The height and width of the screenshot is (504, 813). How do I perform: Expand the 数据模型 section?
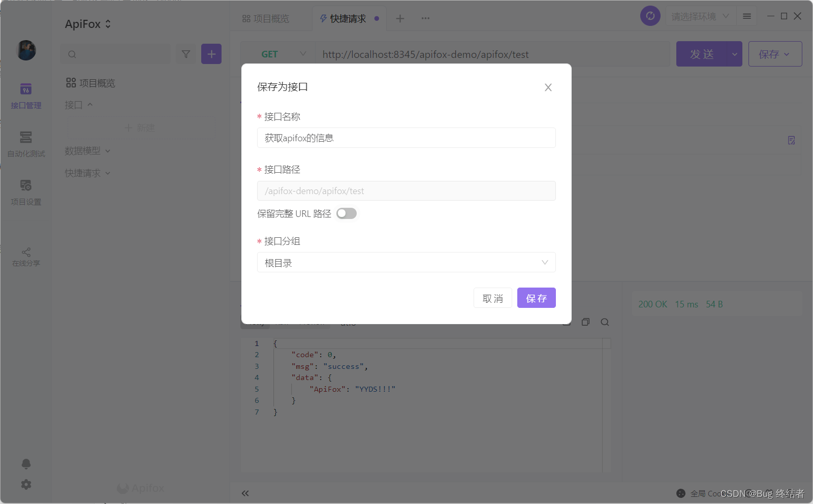(87, 151)
